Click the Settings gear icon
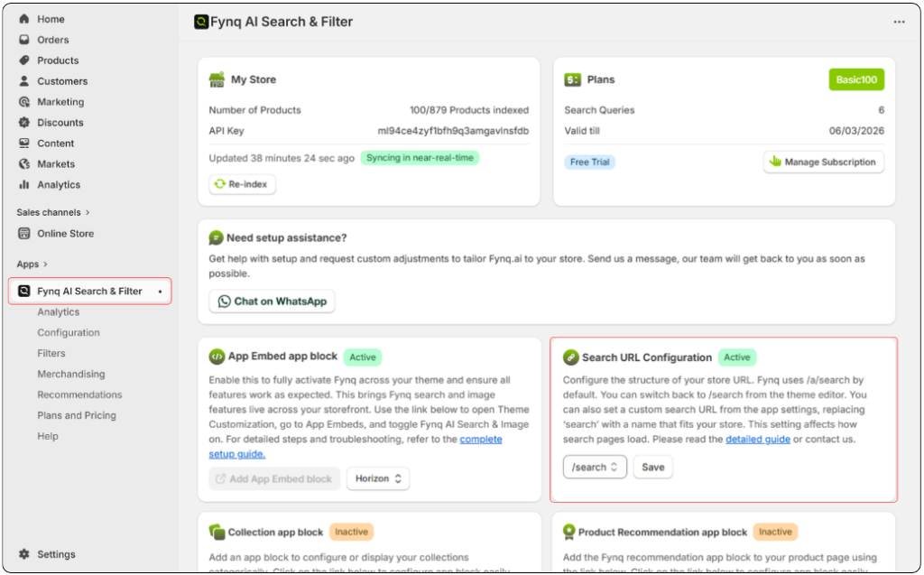 (24, 553)
